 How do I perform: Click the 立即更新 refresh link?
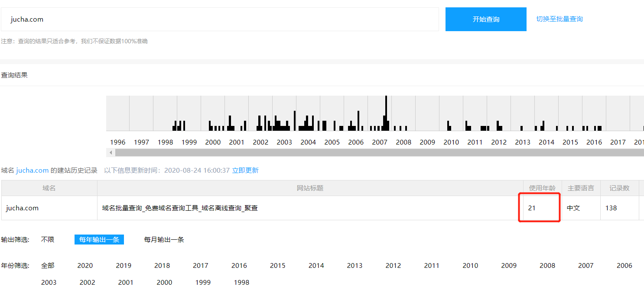245,171
